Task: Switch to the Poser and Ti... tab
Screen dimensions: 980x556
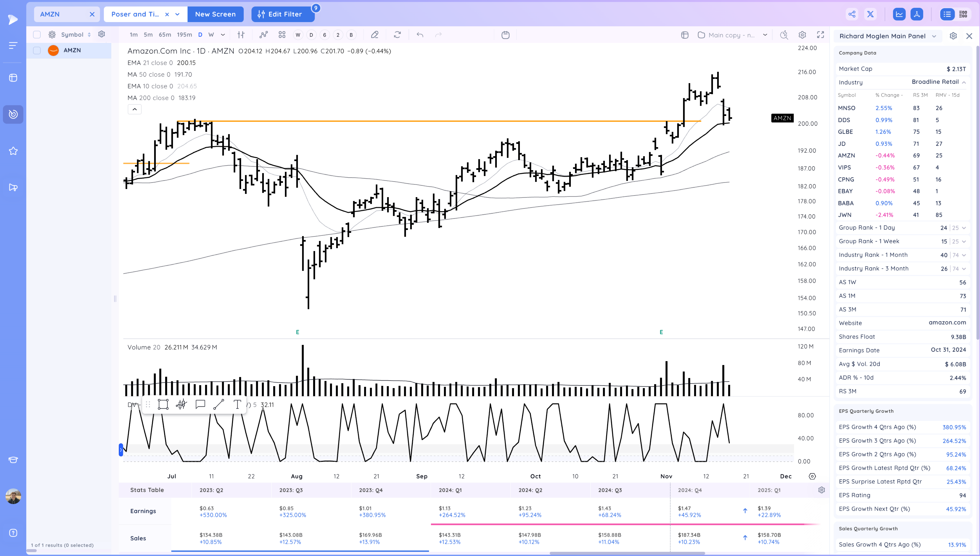Action: coord(135,14)
